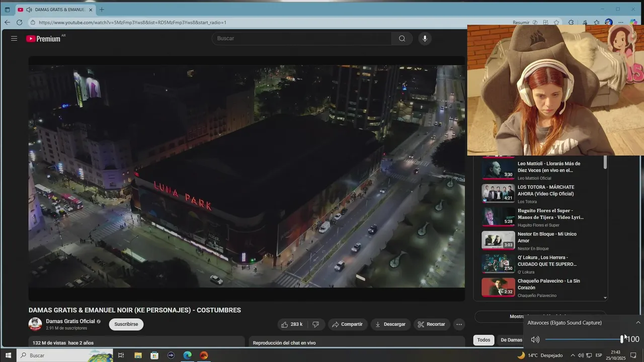The width and height of the screenshot is (644, 362).
Task: Reload the page with the refresh icon
Action: pos(19,22)
